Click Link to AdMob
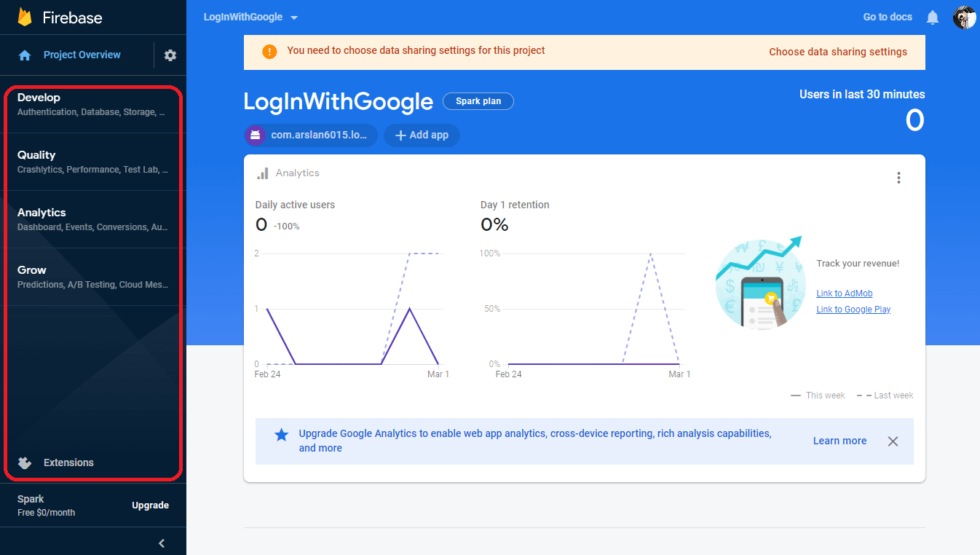Screen dimensions: 980x555 tap(845, 294)
